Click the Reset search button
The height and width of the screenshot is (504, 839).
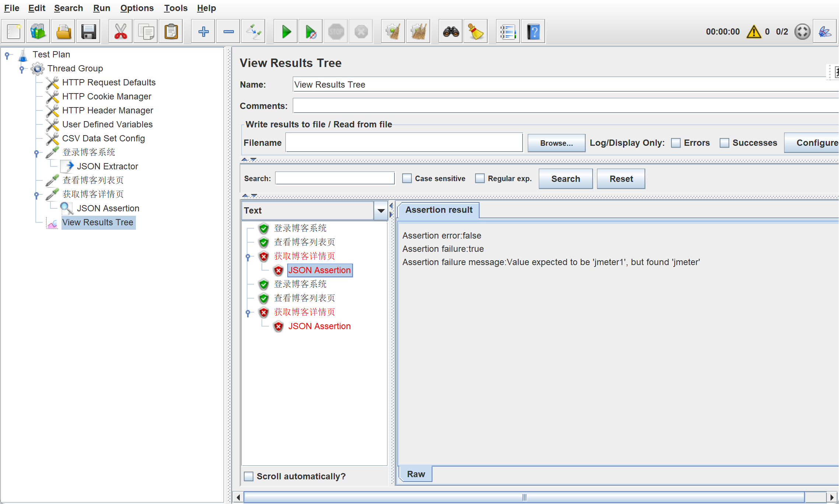coord(621,179)
